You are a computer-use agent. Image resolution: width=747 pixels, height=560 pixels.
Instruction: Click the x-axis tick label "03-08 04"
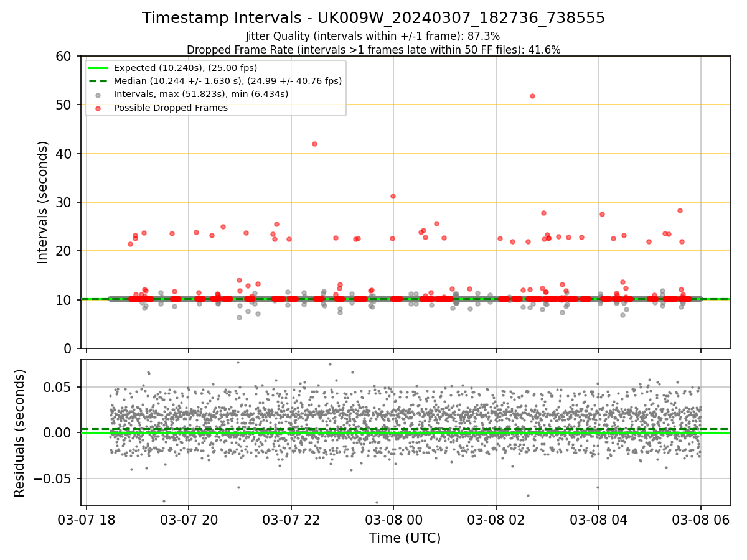click(x=598, y=520)
